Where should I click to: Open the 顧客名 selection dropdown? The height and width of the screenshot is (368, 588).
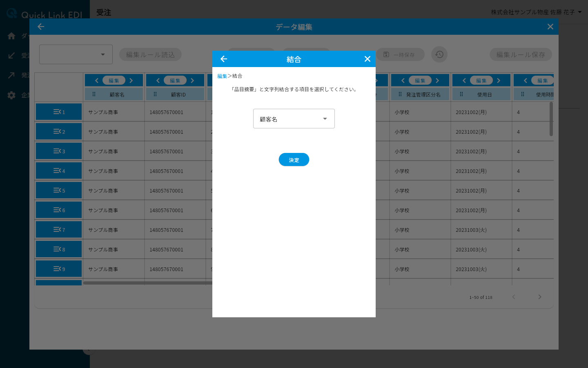pos(294,119)
